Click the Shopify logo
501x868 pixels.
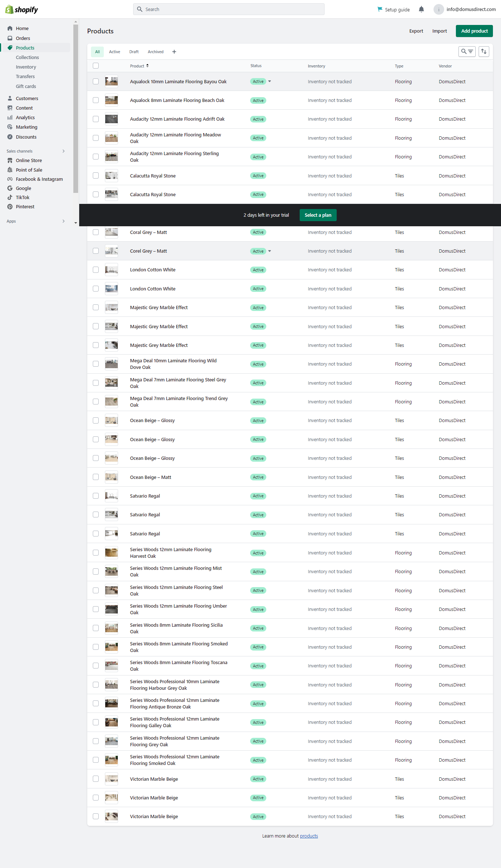pyautogui.click(x=22, y=10)
